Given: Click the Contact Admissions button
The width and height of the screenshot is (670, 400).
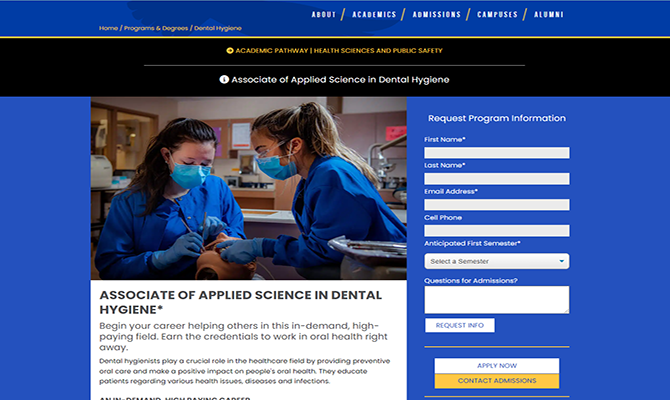Looking at the screenshot, I should pyautogui.click(x=496, y=381).
